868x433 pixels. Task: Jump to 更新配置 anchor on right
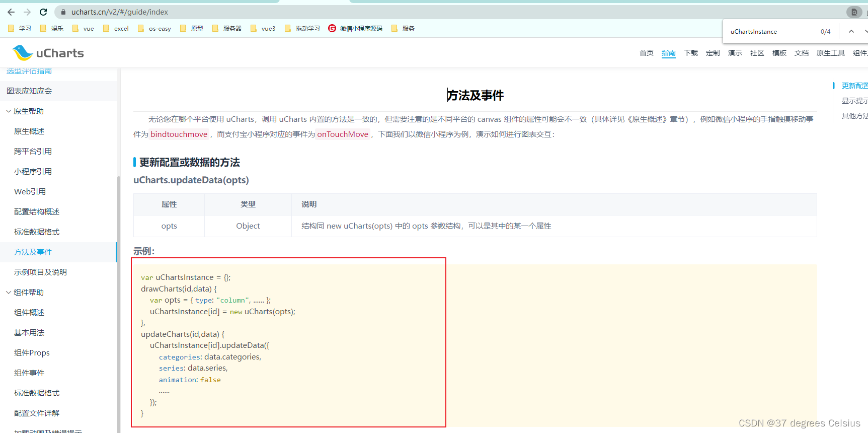[x=854, y=86]
